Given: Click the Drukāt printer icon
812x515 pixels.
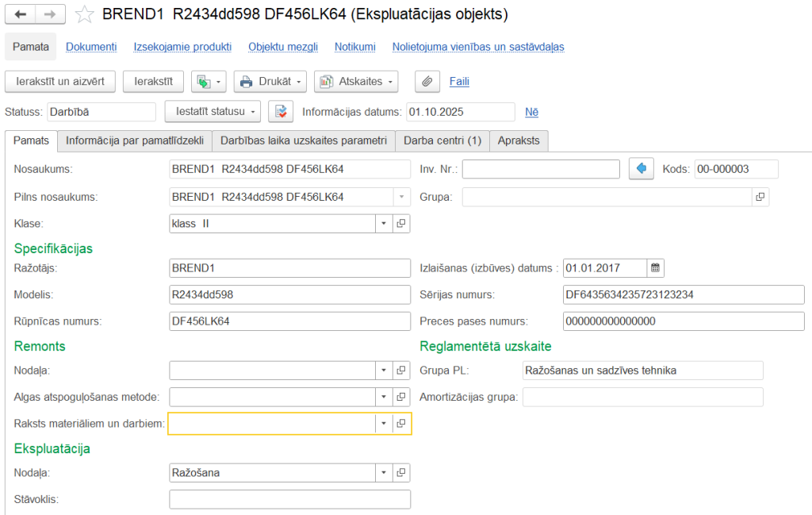Looking at the screenshot, I should 248,81.
